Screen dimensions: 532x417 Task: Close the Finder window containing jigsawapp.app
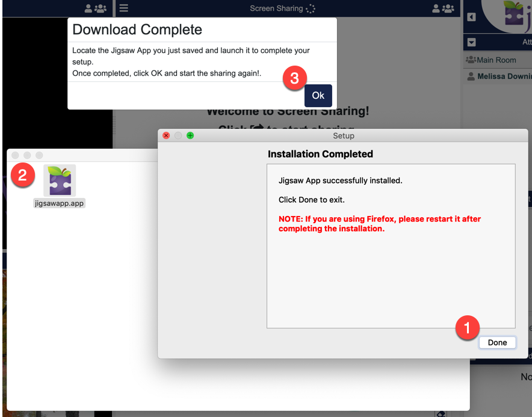click(x=16, y=155)
